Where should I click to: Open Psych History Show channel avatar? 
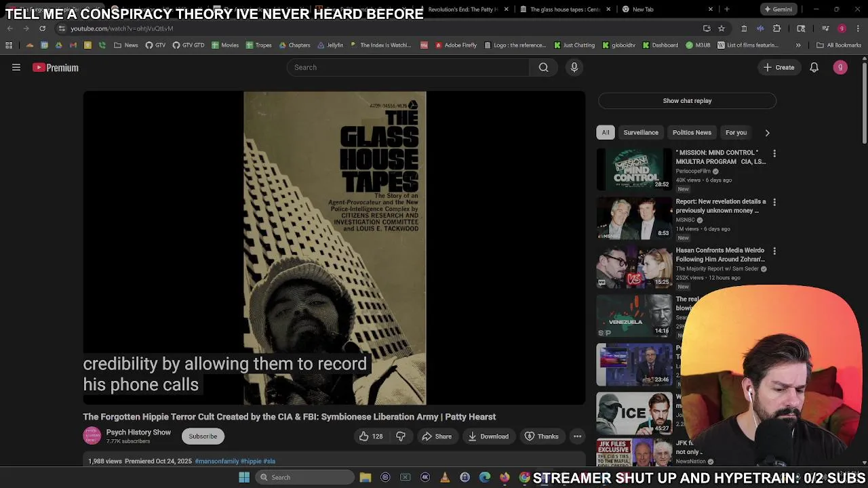click(92, 436)
